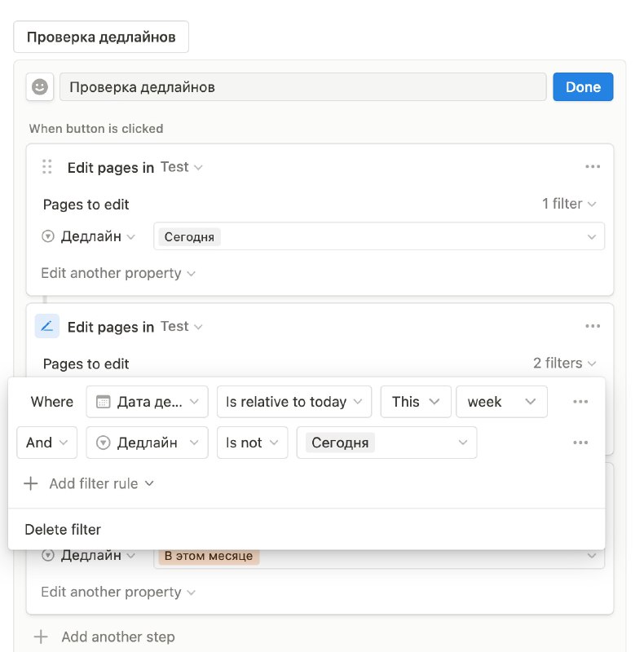Change the 'week' unit dropdown

(501, 402)
